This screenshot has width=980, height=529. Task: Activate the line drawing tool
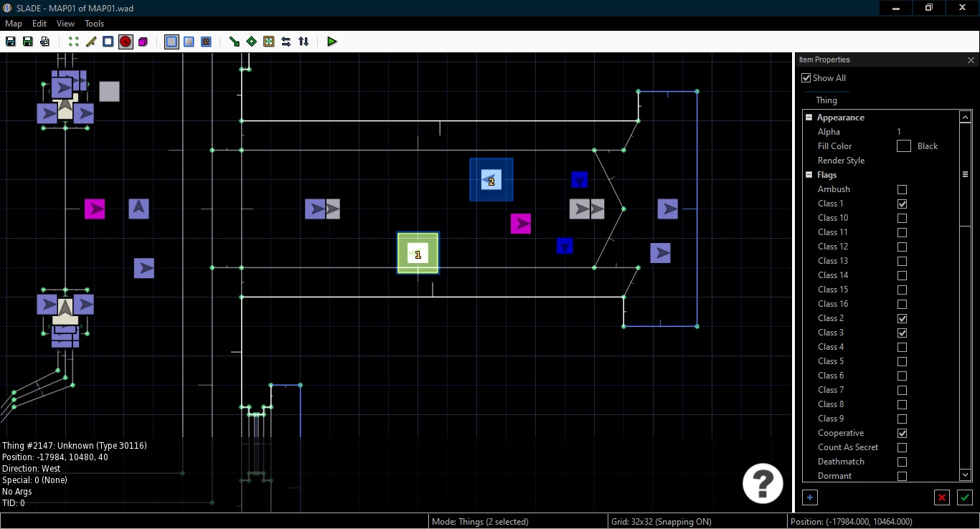234,42
